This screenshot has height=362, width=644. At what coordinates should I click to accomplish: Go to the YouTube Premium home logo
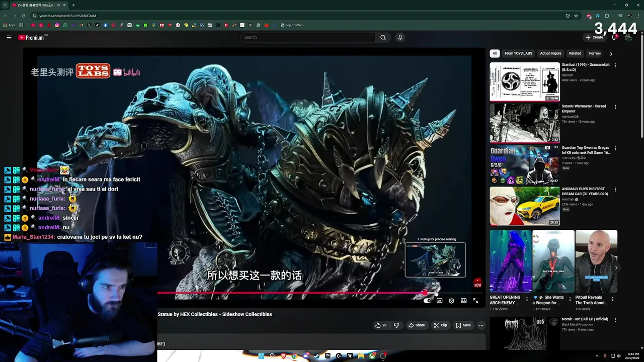(x=31, y=37)
